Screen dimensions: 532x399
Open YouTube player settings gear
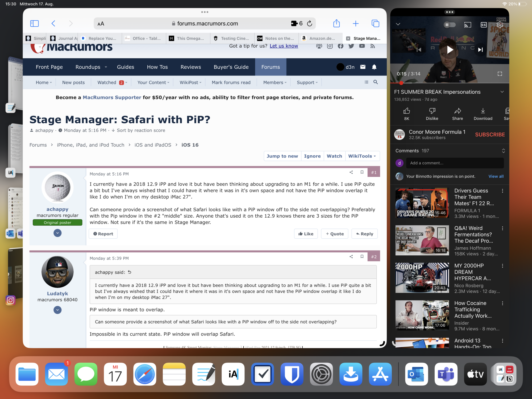500,25
